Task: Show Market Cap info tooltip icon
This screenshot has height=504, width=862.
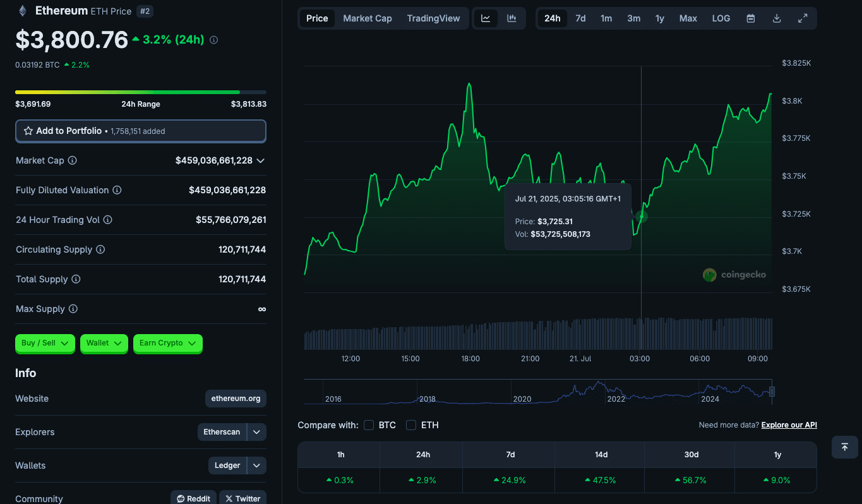Action: (x=72, y=160)
